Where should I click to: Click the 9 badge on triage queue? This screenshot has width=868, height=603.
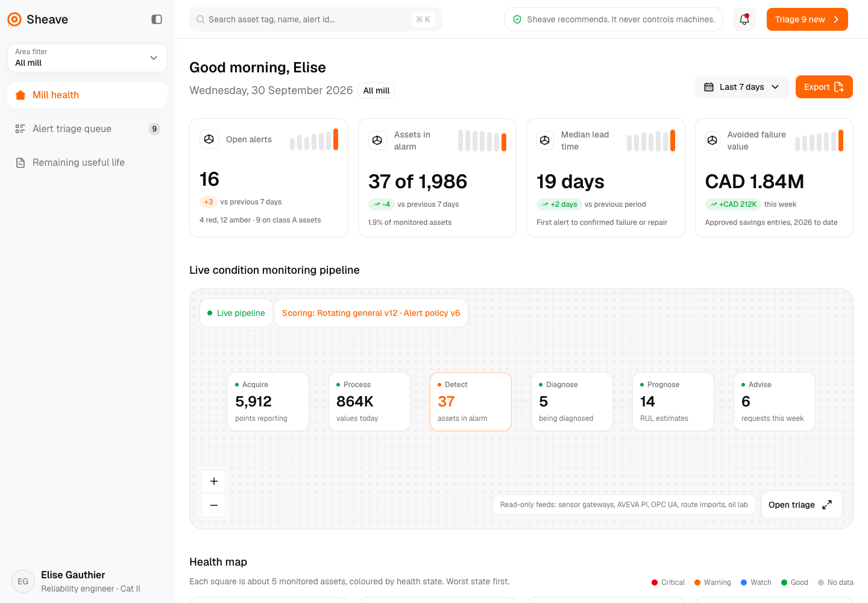pos(155,129)
